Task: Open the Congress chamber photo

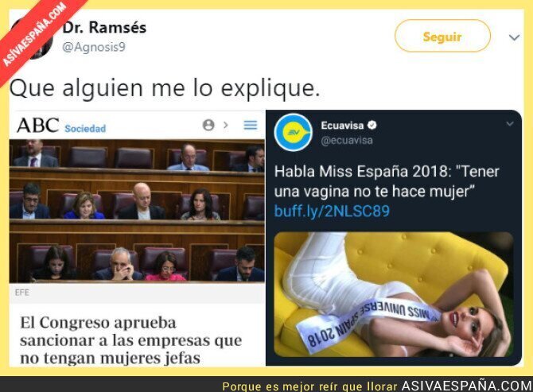Action: click(x=137, y=211)
